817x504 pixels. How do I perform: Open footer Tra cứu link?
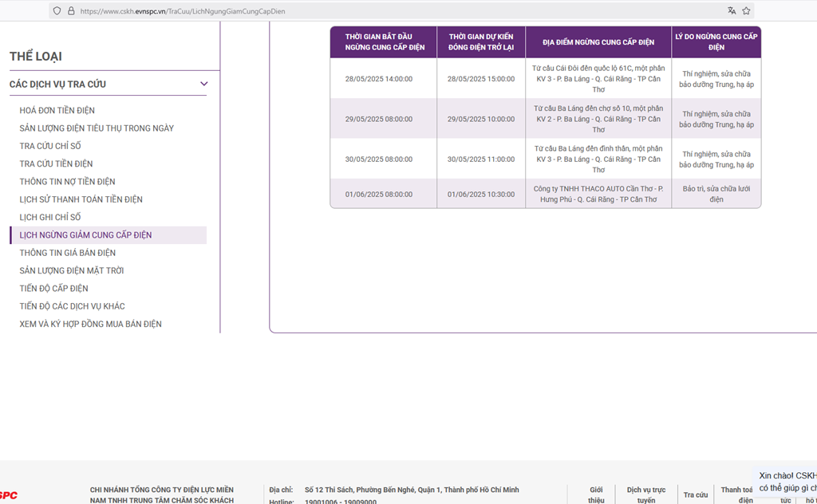pyautogui.click(x=696, y=494)
